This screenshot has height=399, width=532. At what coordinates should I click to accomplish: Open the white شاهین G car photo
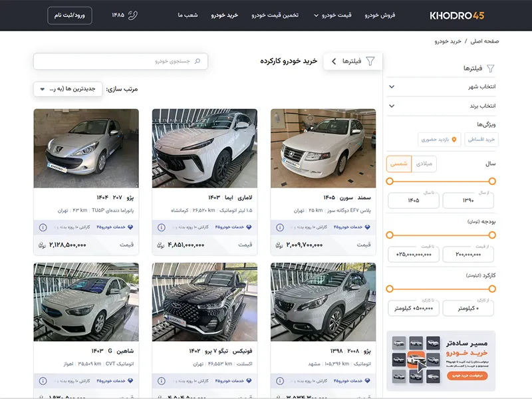pos(86,302)
